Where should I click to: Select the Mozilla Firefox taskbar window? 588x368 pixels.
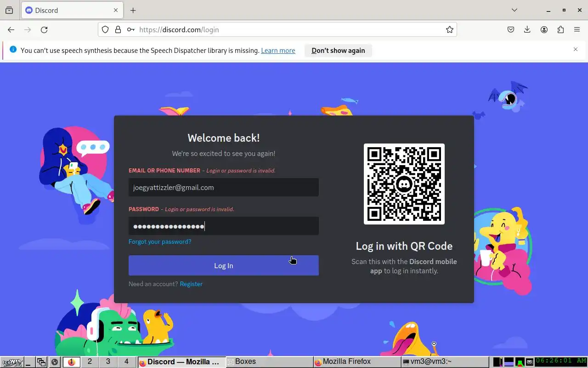(x=357, y=362)
